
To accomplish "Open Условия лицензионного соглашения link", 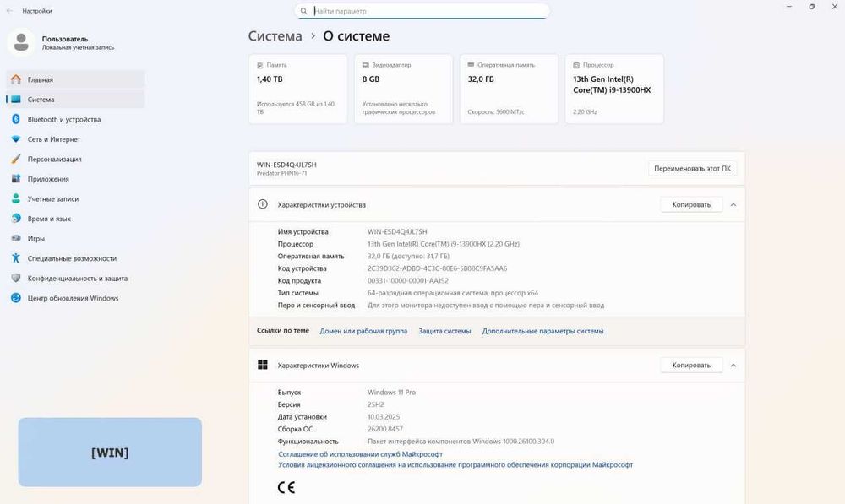I will 455,464.
